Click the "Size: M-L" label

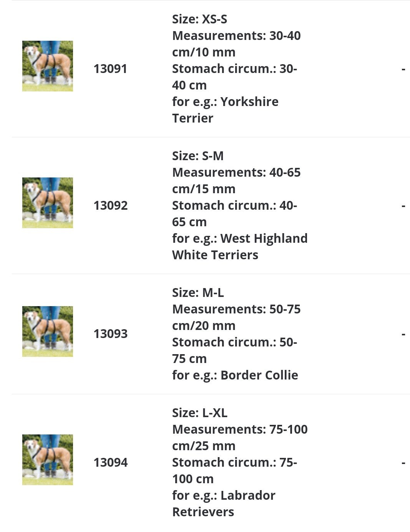[x=198, y=293]
